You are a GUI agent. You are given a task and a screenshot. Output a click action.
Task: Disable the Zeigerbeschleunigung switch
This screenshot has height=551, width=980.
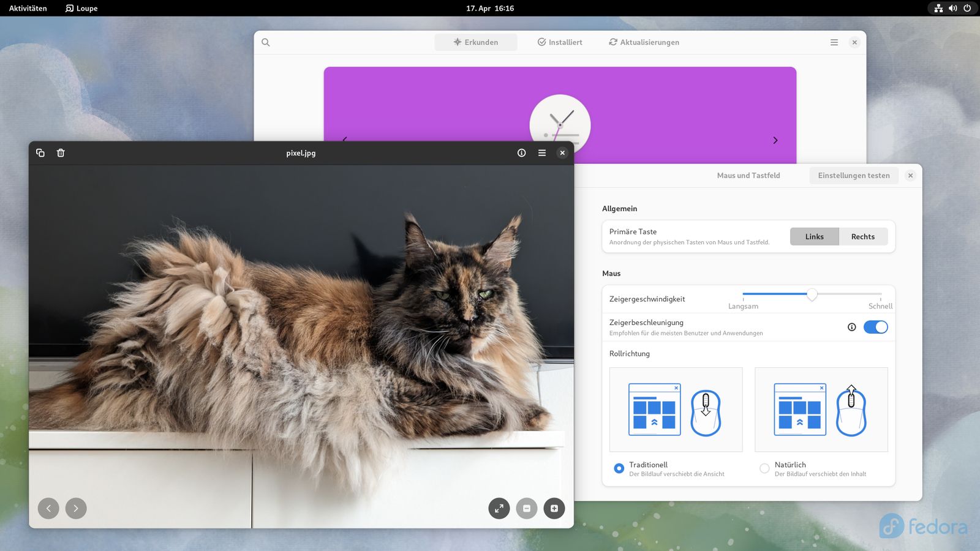875,327
